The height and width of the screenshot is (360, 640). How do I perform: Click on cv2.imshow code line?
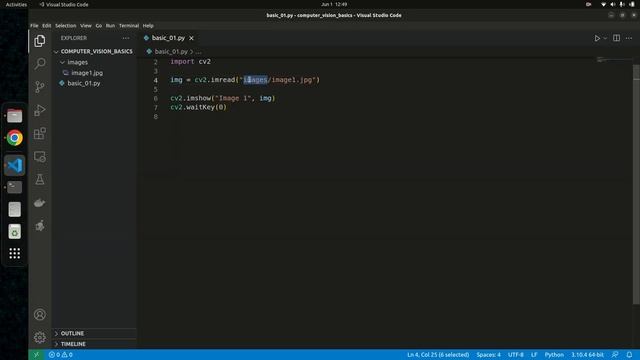(x=223, y=98)
